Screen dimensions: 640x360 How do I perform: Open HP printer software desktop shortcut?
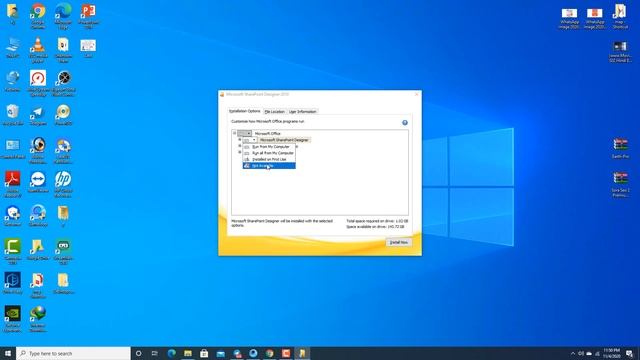click(63, 184)
